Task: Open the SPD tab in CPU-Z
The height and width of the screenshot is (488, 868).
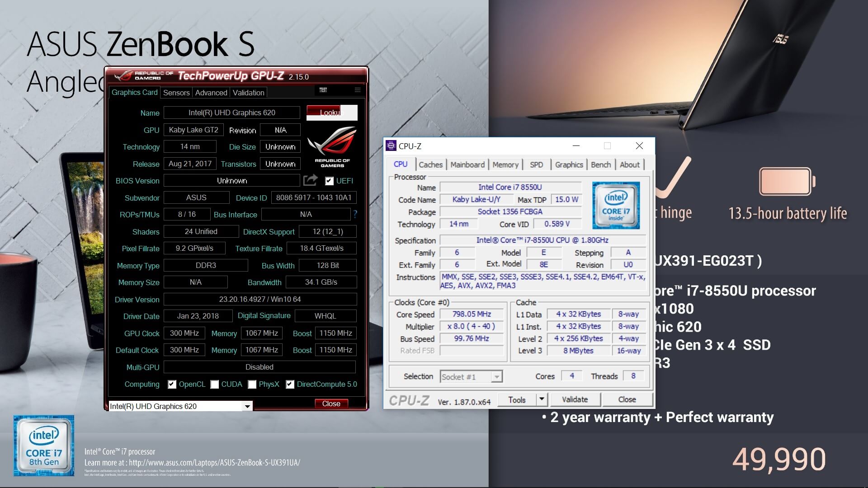Action: [x=537, y=164]
